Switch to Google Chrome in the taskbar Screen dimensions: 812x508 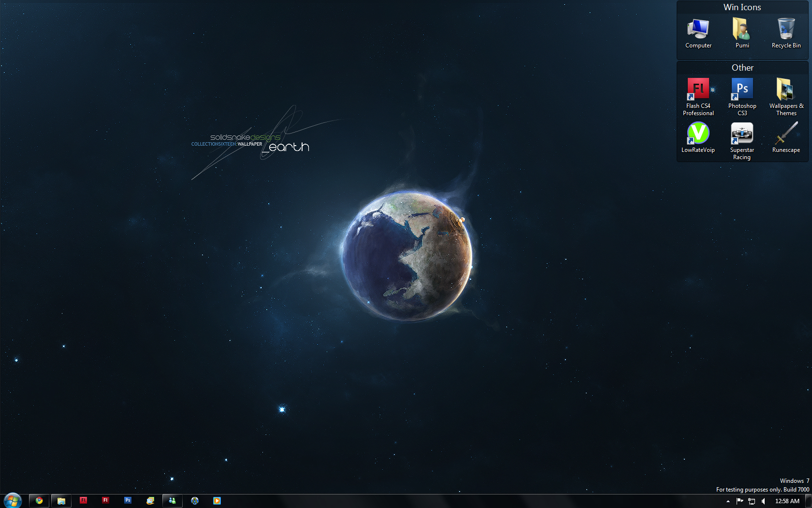(39, 501)
